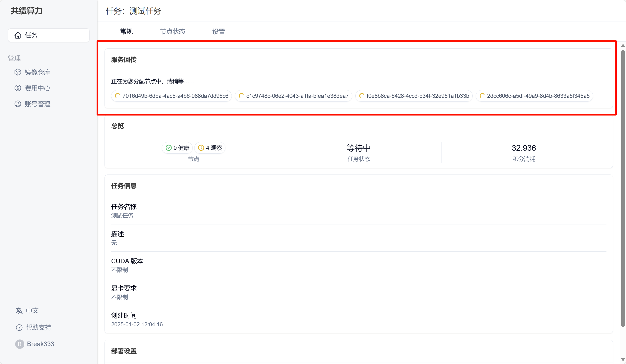Viewport: 626px width, 364px height.
Task: Click the 任务名称 field label
Action: point(124,207)
